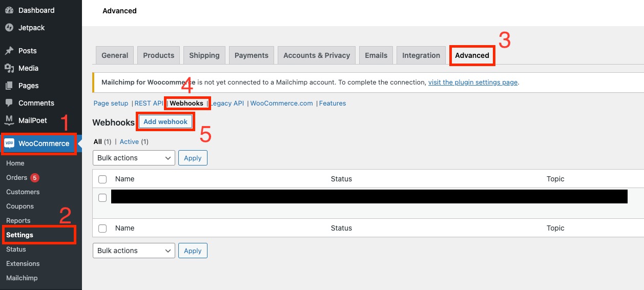Open the Accounts & Privacy tab
The height and width of the screenshot is (290, 644).
(x=316, y=55)
